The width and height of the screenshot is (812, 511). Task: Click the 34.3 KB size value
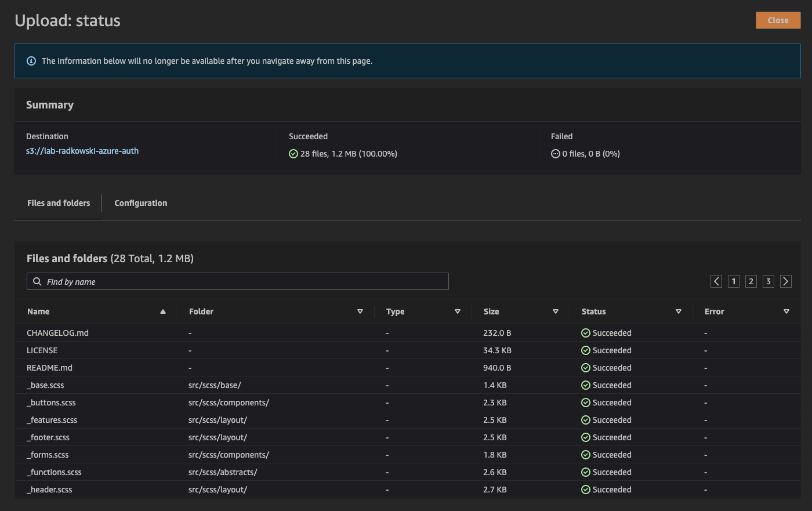point(497,350)
